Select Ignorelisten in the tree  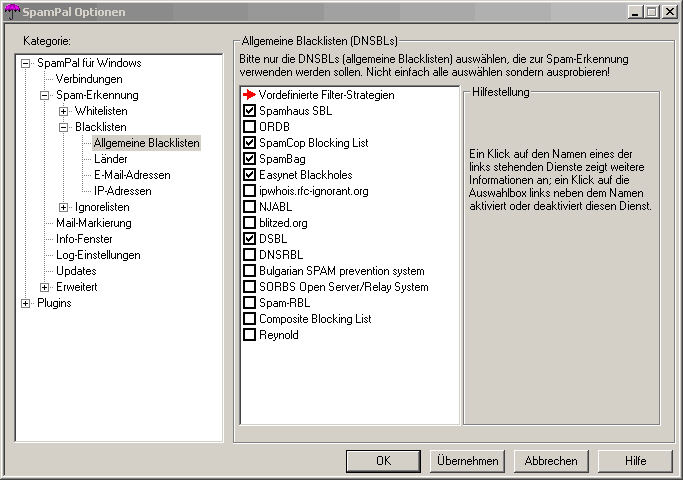[x=102, y=207]
